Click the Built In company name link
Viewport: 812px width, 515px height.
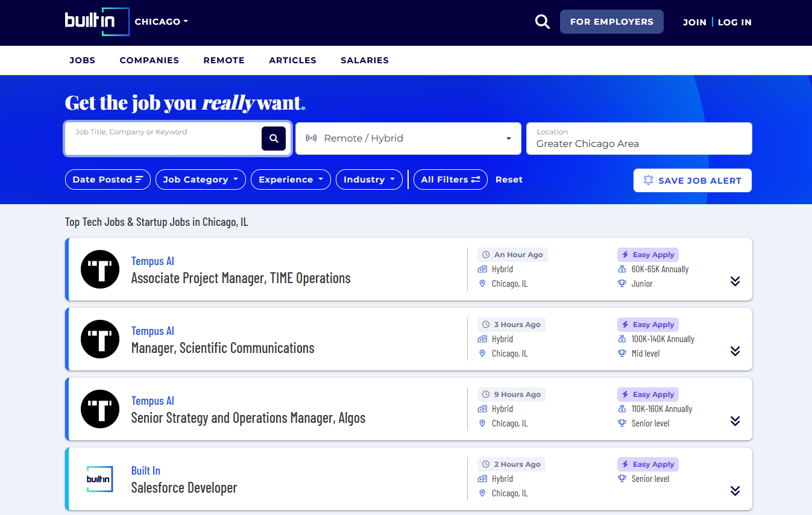[x=146, y=471]
